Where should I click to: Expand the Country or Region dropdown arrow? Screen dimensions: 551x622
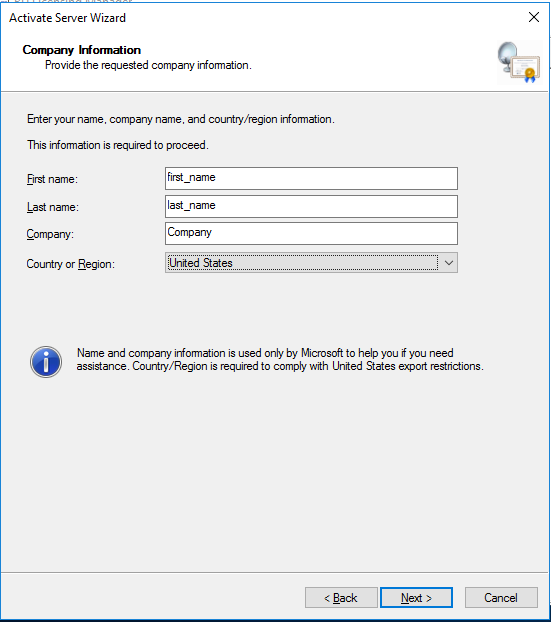[x=449, y=263]
